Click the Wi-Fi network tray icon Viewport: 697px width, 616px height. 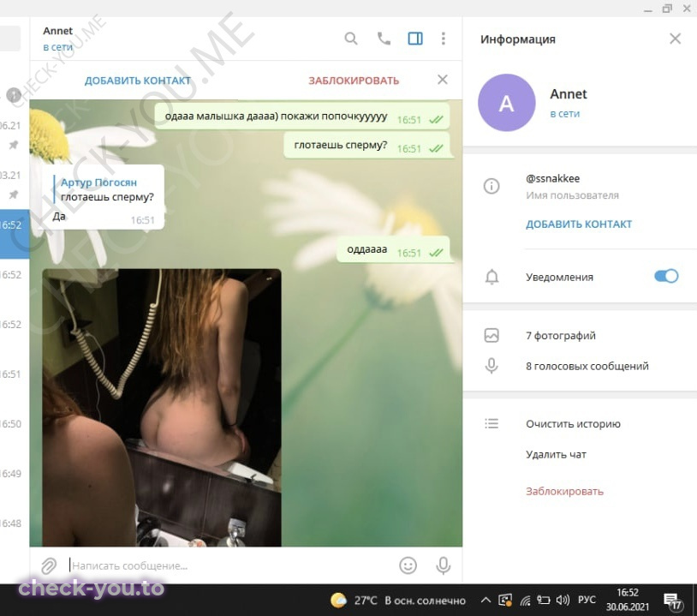(526, 601)
